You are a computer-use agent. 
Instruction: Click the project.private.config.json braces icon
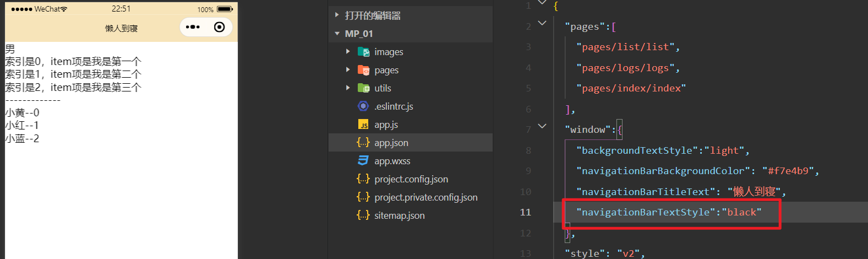tap(363, 197)
